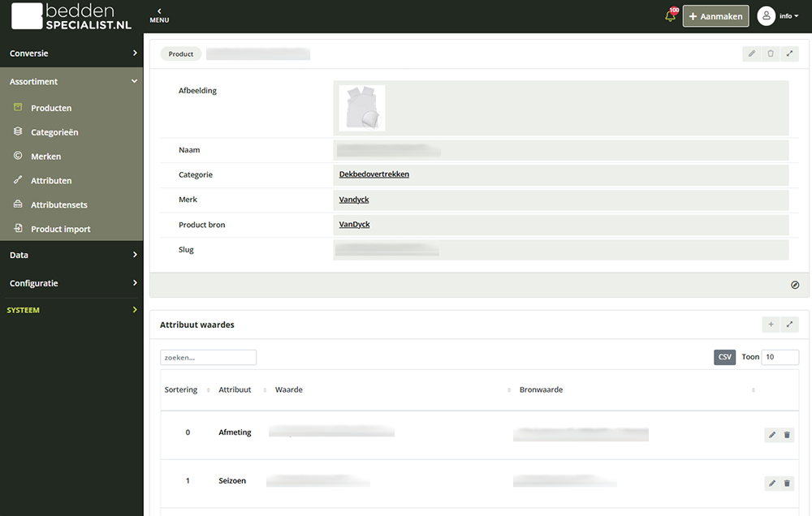812x516 pixels.
Task: Click the Toon rows count field
Action: click(780, 357)
